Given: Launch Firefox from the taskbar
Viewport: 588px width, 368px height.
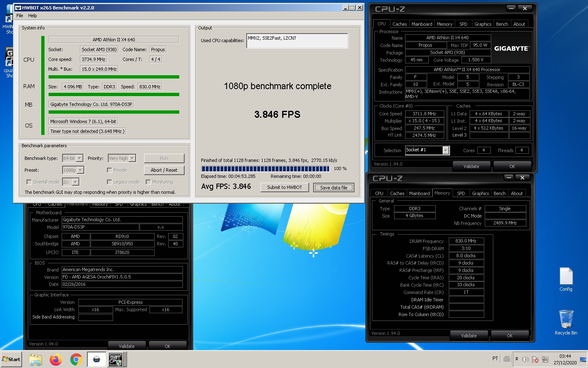Looking at the screenshot, I should (x=56, y=359).
